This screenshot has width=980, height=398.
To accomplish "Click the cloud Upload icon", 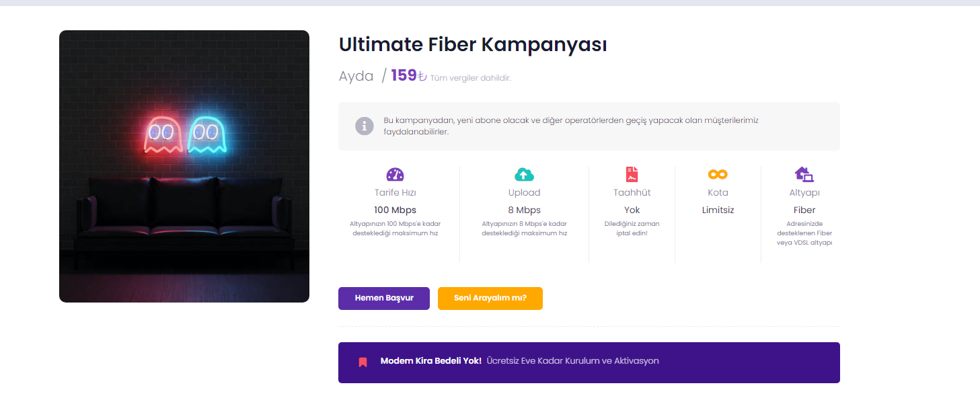I will [524, 175].
